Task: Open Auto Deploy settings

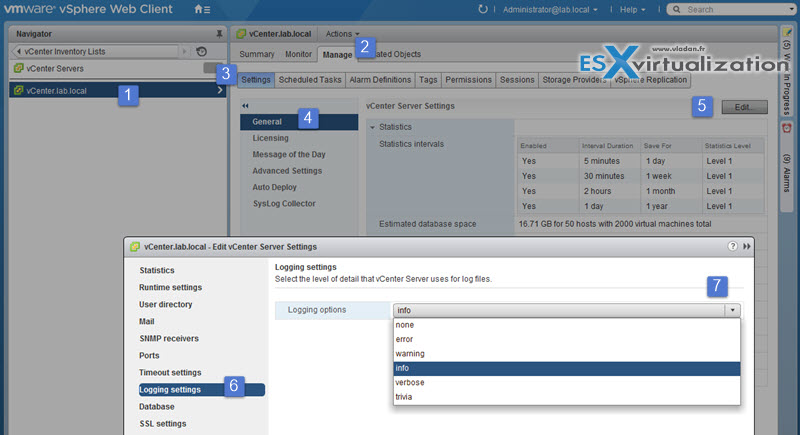Action: tap(274, 187)
